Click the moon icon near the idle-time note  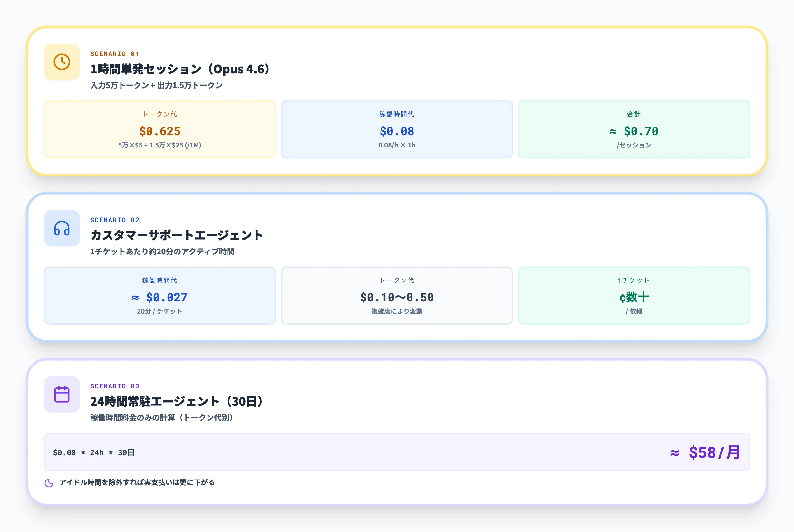pos(49,482)
